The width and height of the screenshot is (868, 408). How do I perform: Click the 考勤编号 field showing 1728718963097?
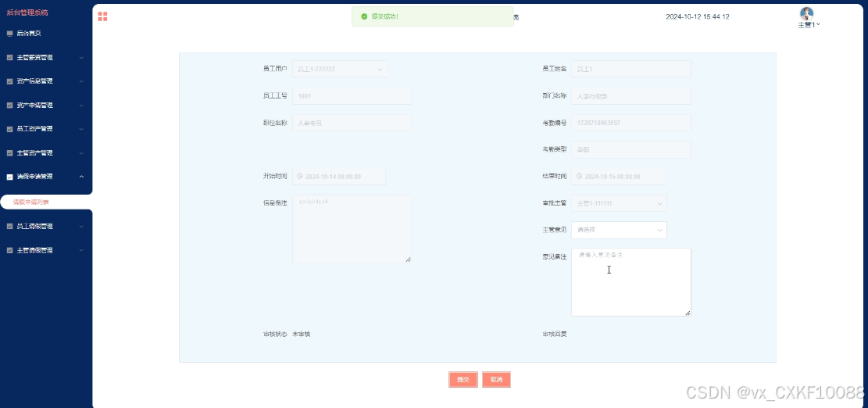pos(631,123)
